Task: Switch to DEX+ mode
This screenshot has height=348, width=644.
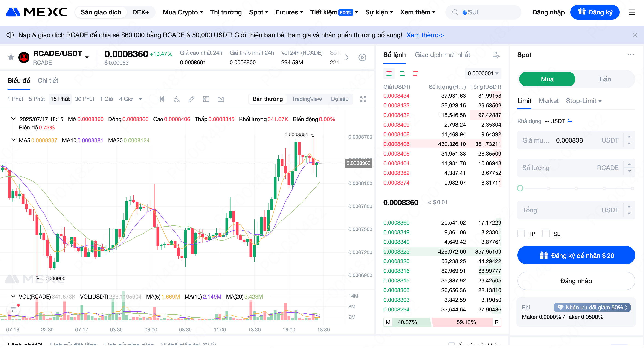Action: 140,12
